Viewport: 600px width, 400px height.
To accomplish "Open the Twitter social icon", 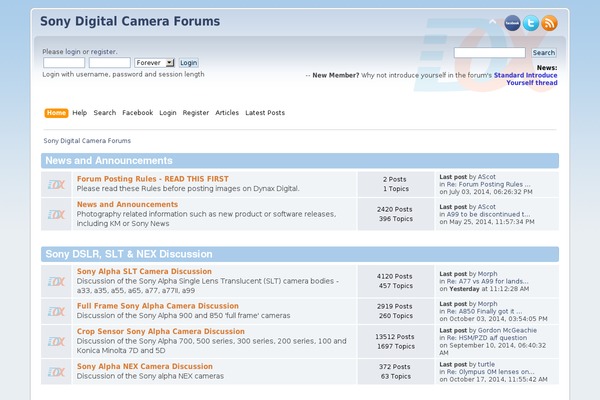I will (x=531, y=23).
